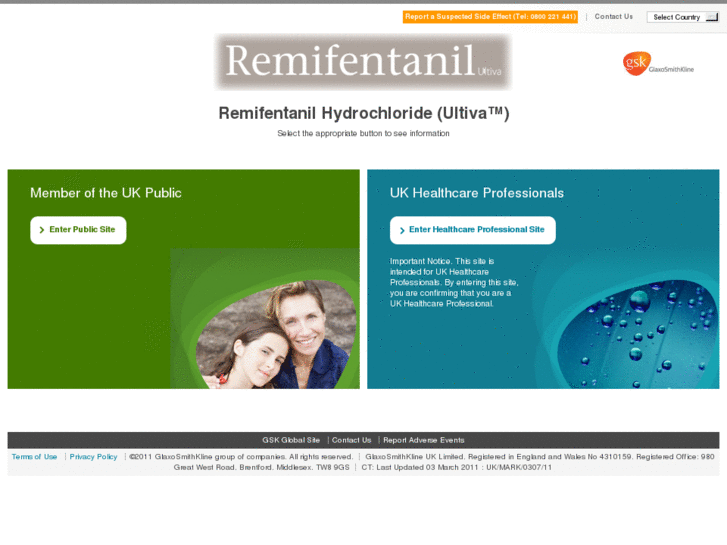Open Report Adverse Events footer link
Image resolution: width=727 pixels, height=545 pixels.
(423, 440)
